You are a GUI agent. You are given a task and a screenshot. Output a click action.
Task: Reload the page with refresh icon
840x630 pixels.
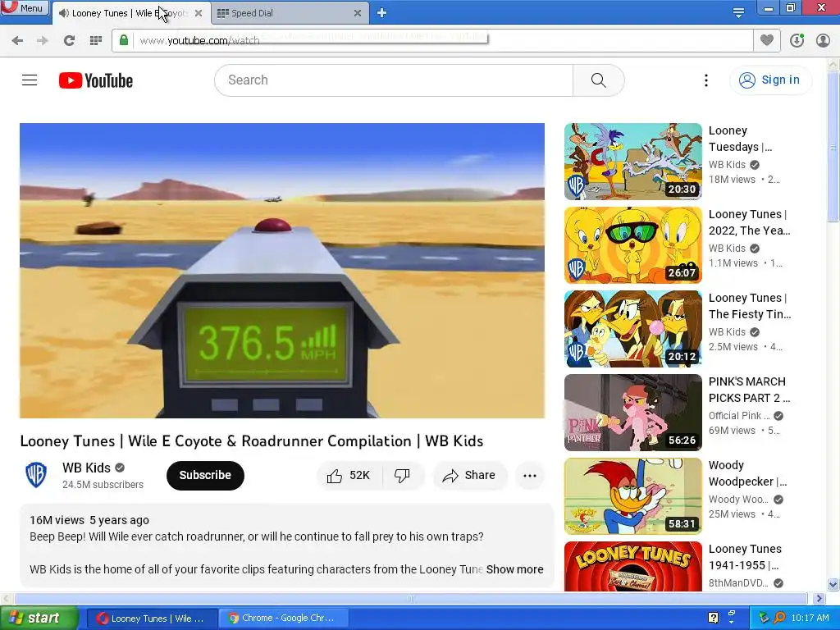(69, 41)
